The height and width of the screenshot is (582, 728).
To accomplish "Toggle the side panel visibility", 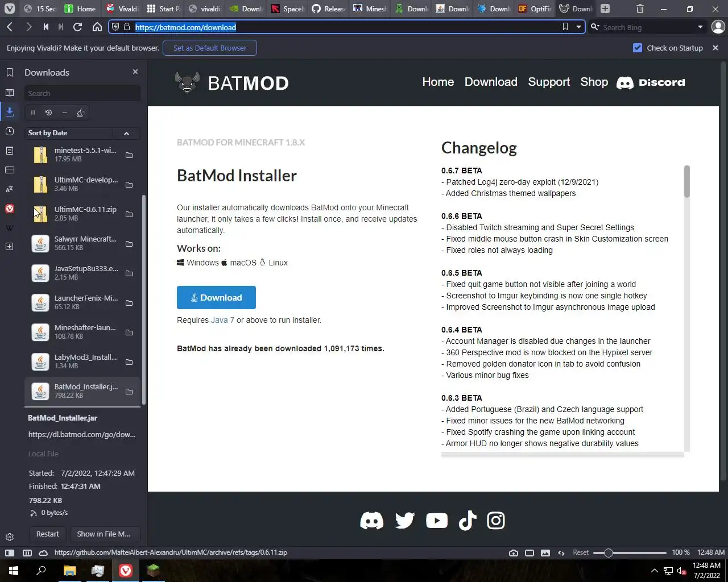I will tap(10, 552).
